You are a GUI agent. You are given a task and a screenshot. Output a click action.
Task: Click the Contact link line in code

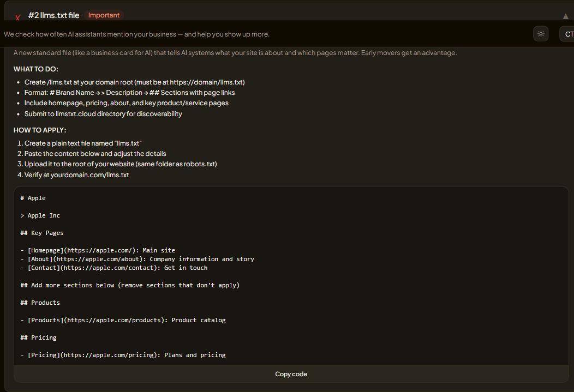tap(114, 268)
